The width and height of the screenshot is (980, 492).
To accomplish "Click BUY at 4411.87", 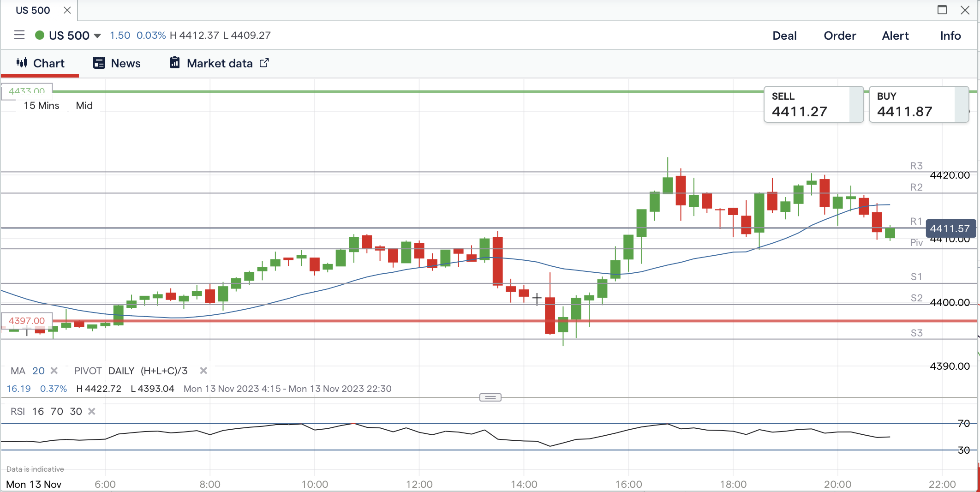I will pyautogui.click(x=919, y=104).
